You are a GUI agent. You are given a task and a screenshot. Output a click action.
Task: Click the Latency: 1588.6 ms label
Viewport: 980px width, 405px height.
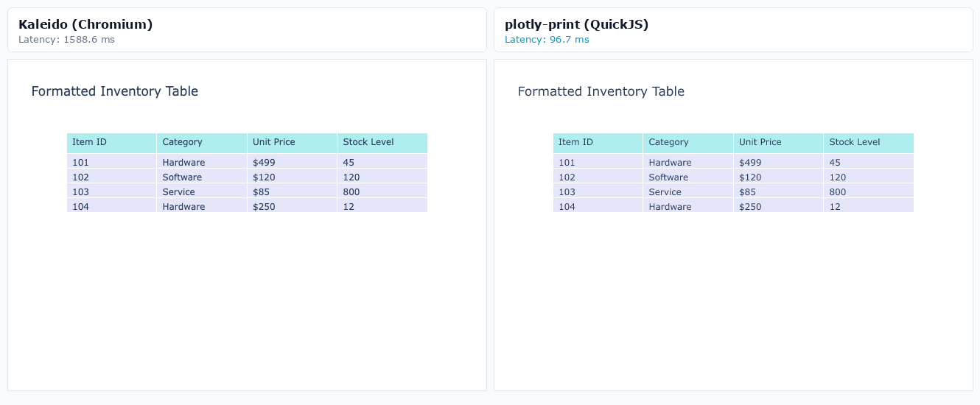pyautogui.click(x=66, y=40)
